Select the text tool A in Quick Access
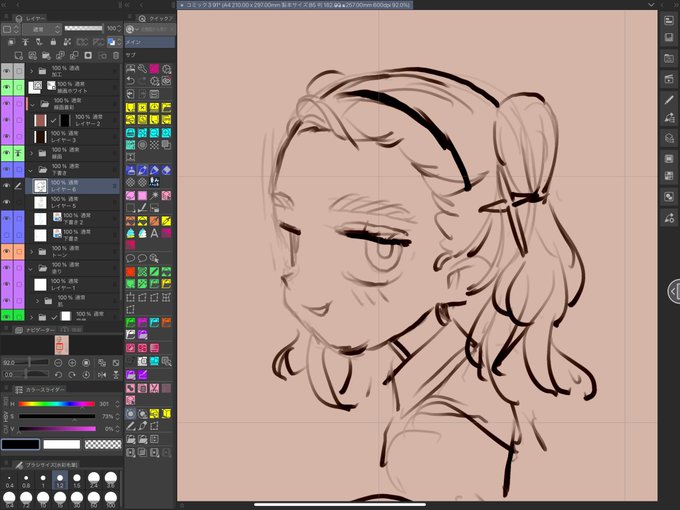This screenshot has height=510, width=680. pyautogui.click(x=154, y=233)
